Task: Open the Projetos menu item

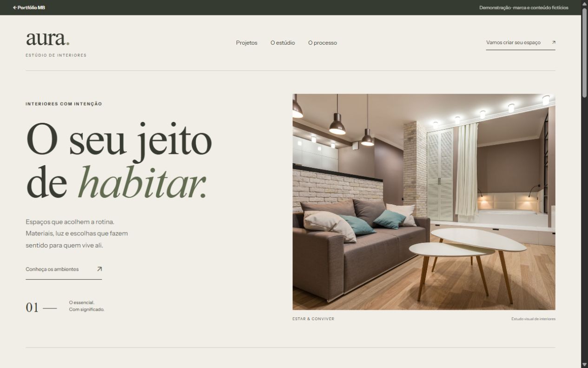Action: (246, 43)
